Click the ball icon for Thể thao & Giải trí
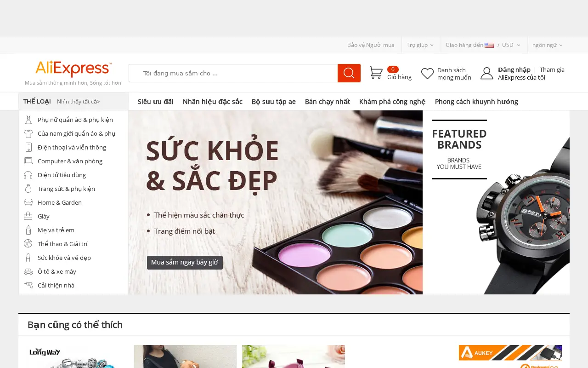This screenshot has height=368, width=588. 28,244
